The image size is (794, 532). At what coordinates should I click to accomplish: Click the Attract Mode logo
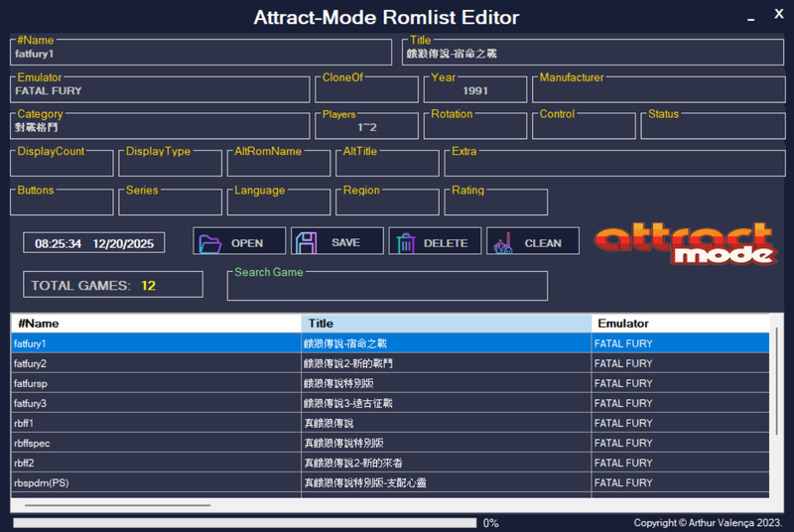point(686,243)
